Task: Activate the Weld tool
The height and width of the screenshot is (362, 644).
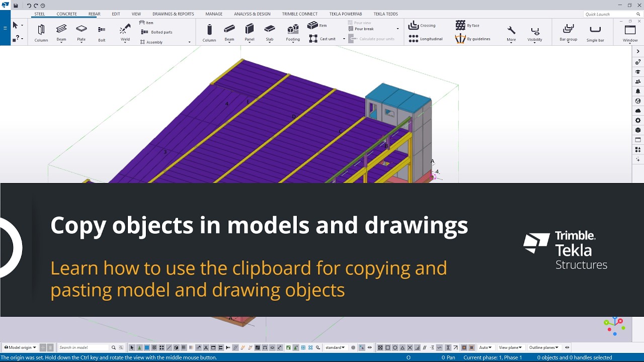Action: [x=125, y=33]
